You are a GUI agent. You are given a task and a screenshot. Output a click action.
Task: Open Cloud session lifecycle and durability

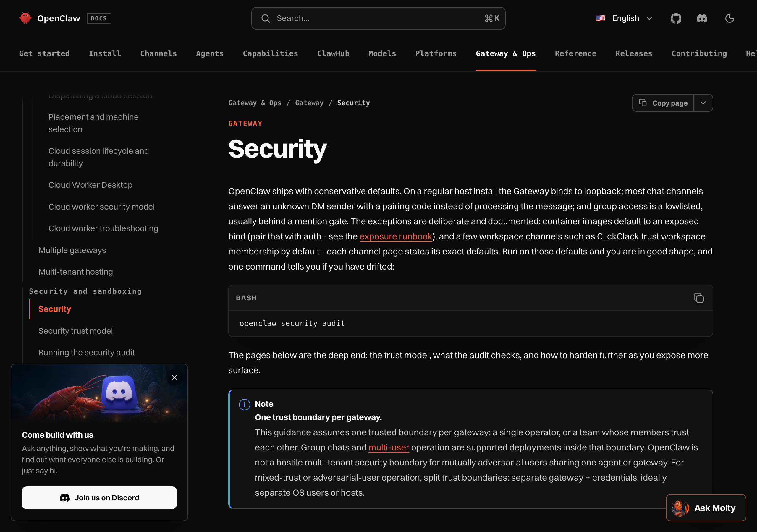coord(98,157)
